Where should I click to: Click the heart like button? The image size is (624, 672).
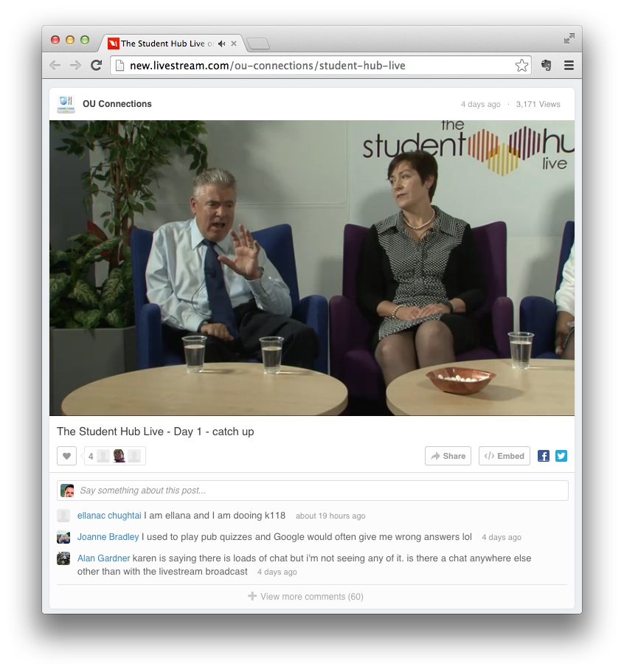coord(66,457)
